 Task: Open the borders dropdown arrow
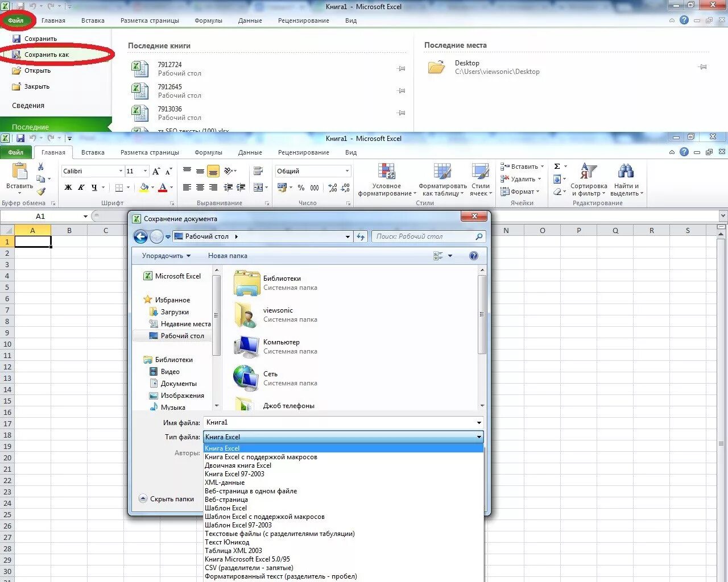coord(129,188)
